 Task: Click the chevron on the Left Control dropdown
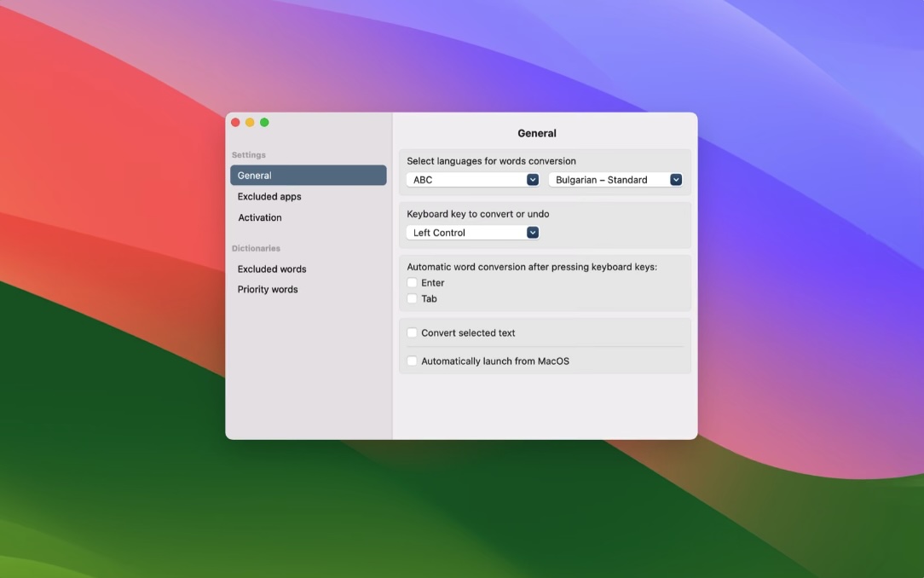(532, 233)
